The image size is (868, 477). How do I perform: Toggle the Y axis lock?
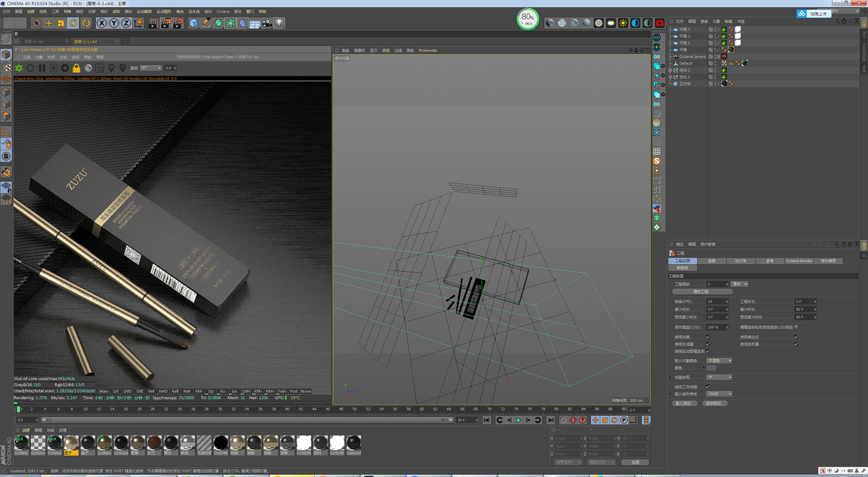pyautogui.click(x=114, y=23)
